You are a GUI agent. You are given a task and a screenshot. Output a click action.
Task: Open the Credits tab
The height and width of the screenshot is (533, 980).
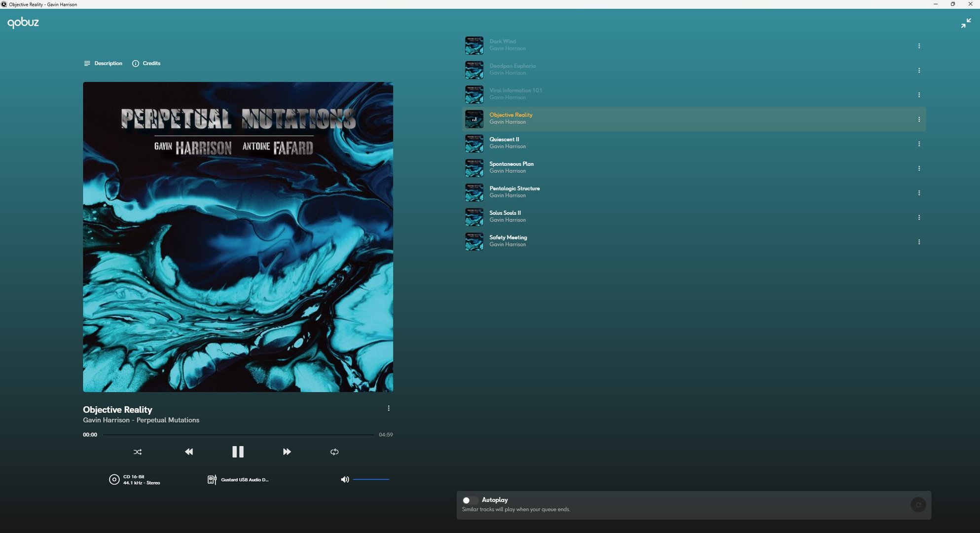(x=146, y=63)
